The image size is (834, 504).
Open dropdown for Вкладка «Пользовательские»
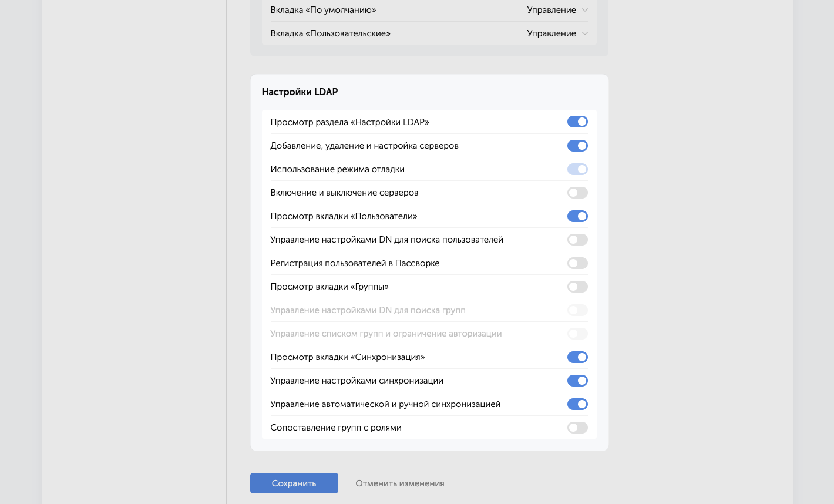[x=557, y=33]
